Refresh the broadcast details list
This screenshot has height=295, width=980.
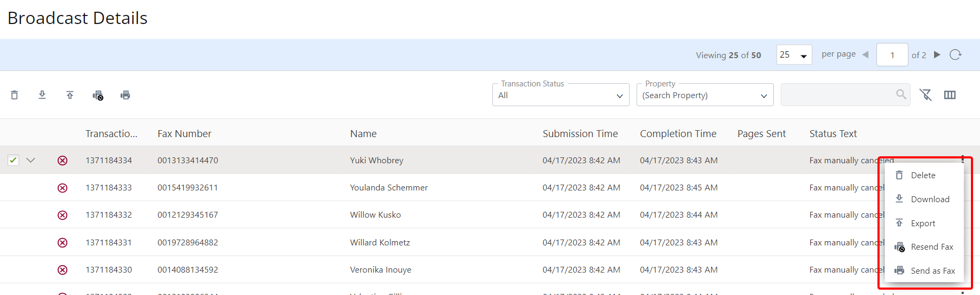pyautogui.click(x=955, y=55)
